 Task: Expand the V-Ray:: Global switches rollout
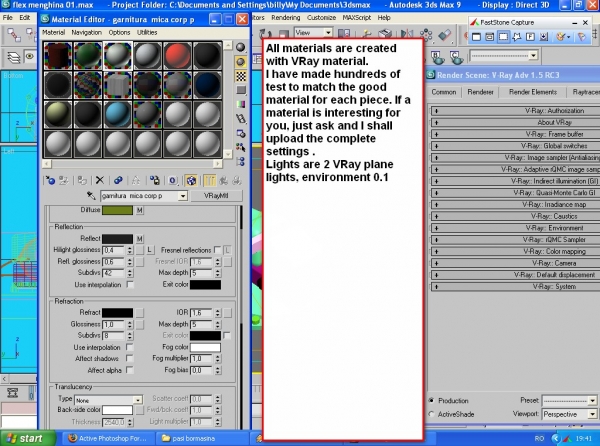click(515, 146)
